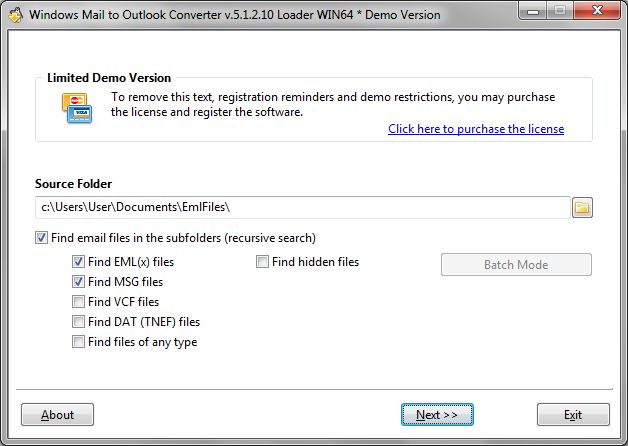Click the Batch Mode button
The width and height of the screenshot is (628, 446).
point(516,265)
